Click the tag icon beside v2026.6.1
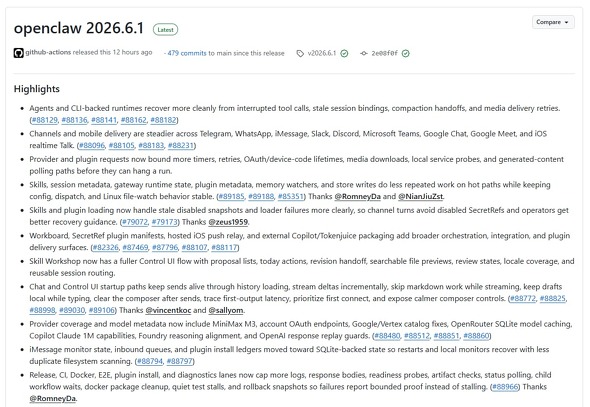Image resolution: width=590 pixels, height=407 pixels. pyautogui.click(x=300, y=53)
